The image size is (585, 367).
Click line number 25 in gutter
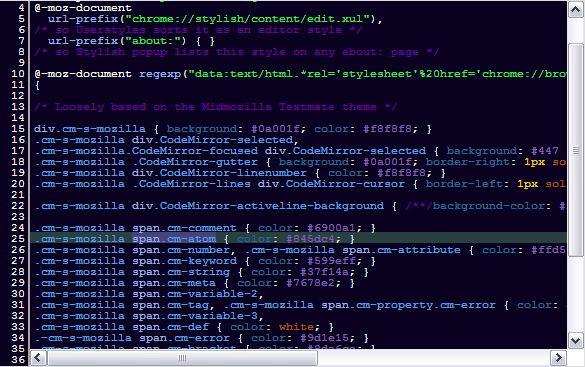18,239
